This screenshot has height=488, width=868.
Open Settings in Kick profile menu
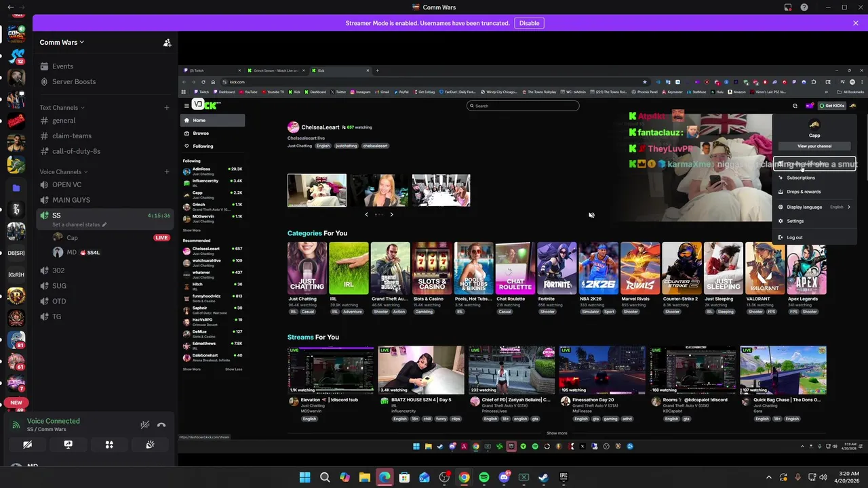tap(814, 221)
